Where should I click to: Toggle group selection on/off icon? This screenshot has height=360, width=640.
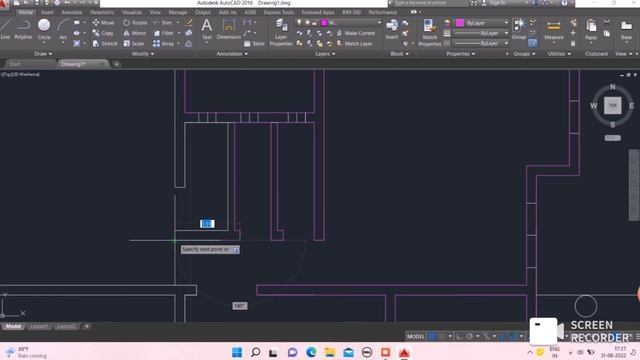click(533, 43)
